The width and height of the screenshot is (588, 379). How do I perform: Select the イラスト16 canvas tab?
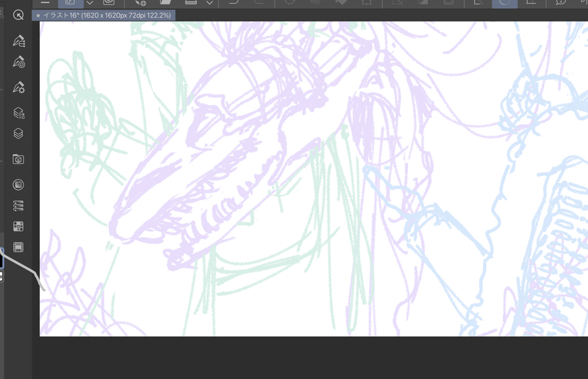pyautogui.click(x=104, y=15)
